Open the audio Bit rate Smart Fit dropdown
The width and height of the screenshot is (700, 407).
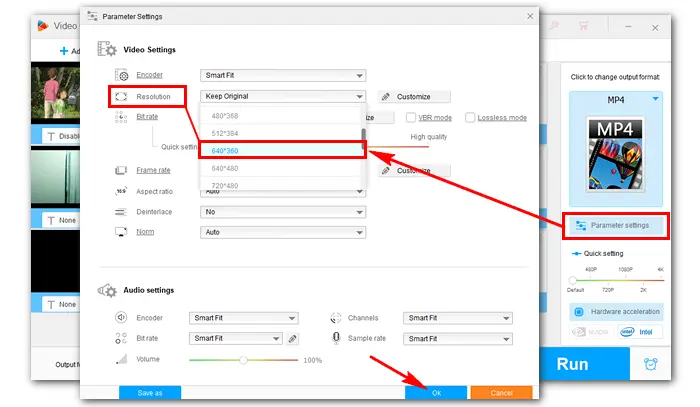236,338
